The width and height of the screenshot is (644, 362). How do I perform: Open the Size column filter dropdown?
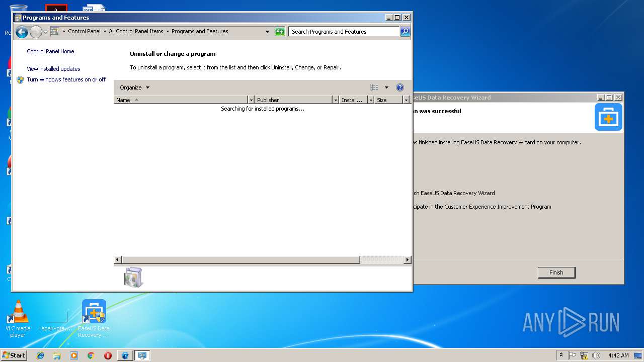pos(406,100)
